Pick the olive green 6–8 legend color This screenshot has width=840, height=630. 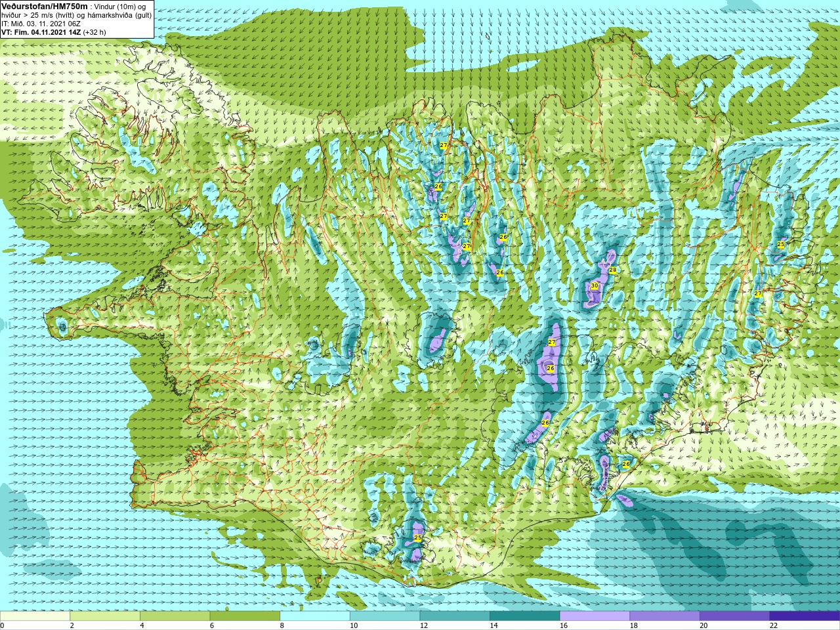245,616
